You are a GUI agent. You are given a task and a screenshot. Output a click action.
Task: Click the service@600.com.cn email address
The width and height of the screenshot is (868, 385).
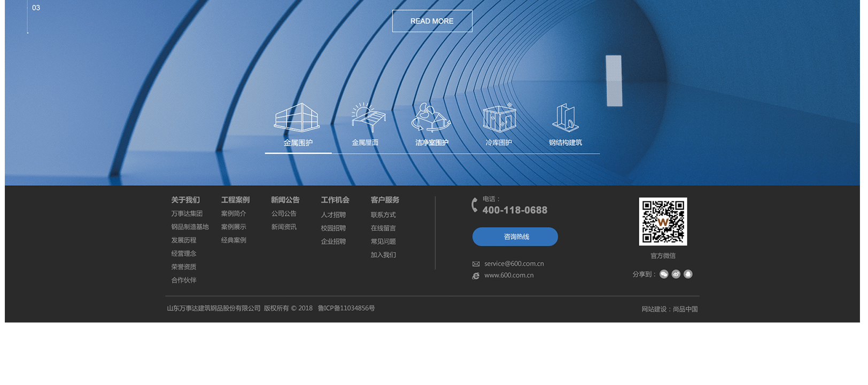pyautogui.click(x=514, y=264)
